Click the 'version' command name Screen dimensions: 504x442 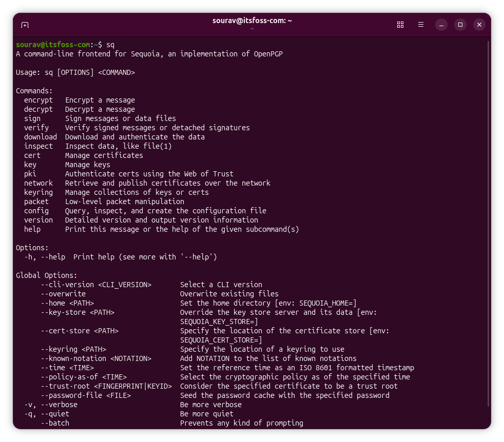click(x=38, y=220)
